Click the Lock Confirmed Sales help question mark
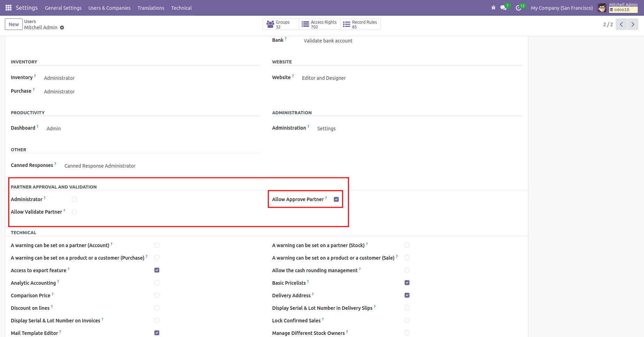The height and width of the screenshot is (337, 644). (323, 319)
